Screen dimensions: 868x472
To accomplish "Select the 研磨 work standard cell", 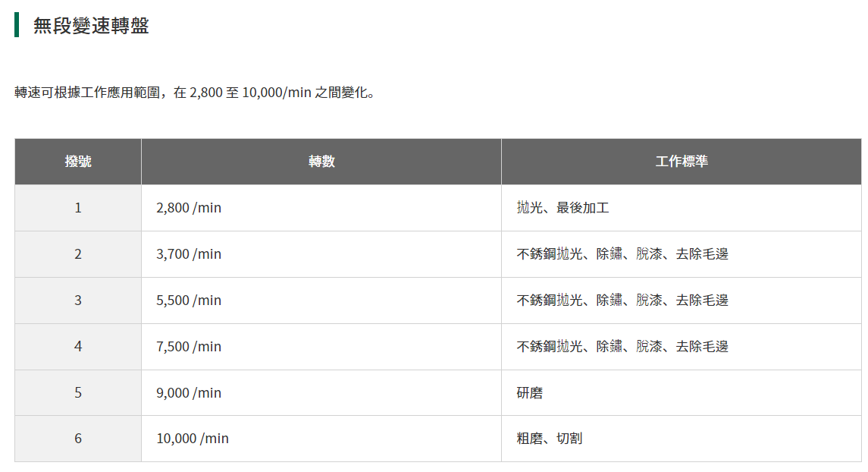I will pos(530,393).
